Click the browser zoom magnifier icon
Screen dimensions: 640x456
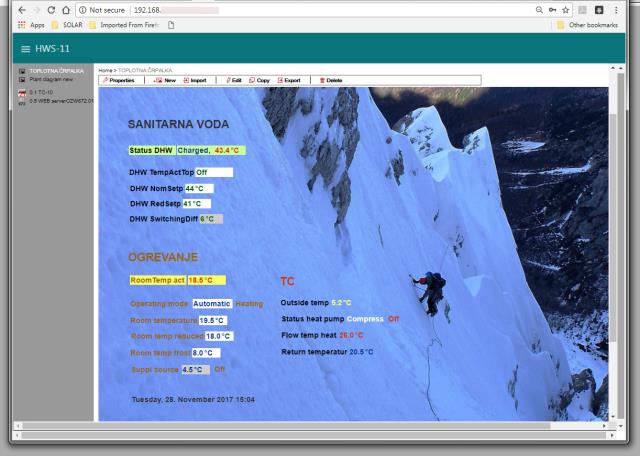[x=538, y=8]
